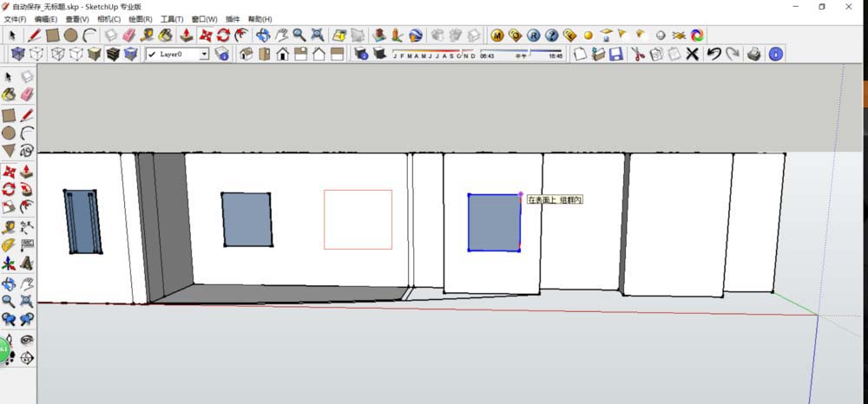Expand the 相机(C) menu
The width and height of the screenshot is (868, 404).
[109, 19]
